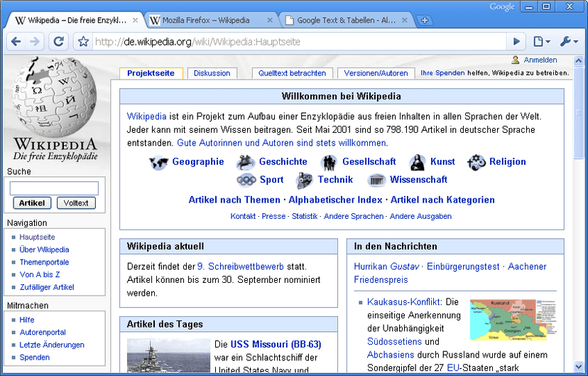The width and height of the screenshot is (588, 376).
Task: Open the page menu icon
Action: 541,41
